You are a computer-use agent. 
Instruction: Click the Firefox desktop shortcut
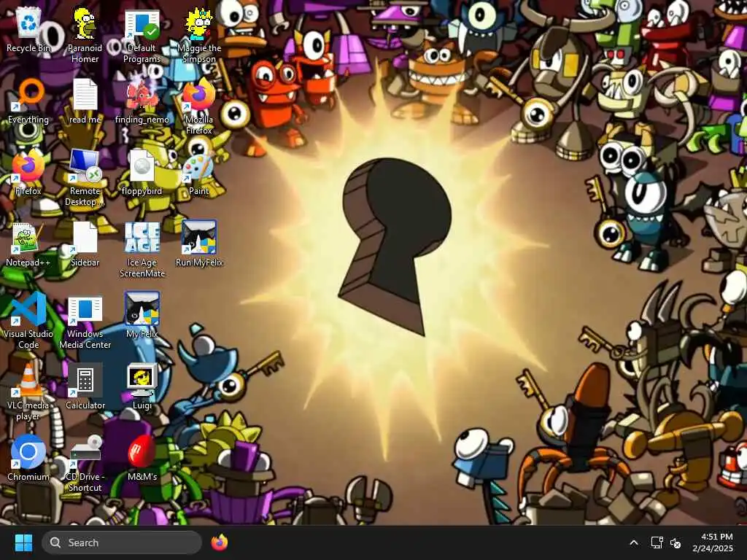28,172
